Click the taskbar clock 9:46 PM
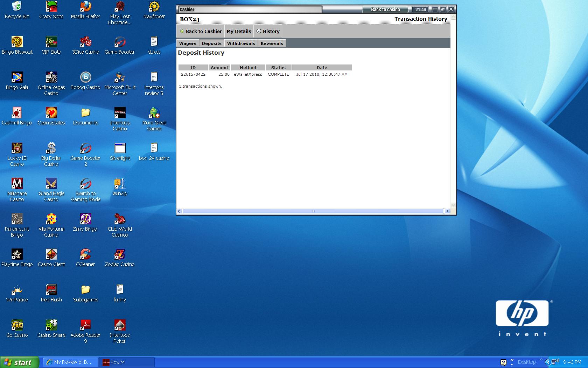 pyautogui.click(x=572, y=362)
